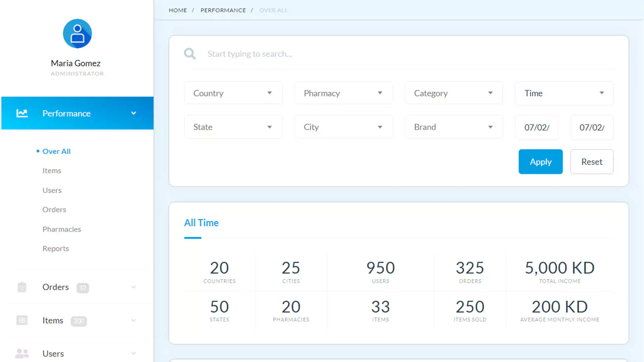The height and width of the screenshot is (362, 644).
Task: Reset all filters
Action: point(592,162)
